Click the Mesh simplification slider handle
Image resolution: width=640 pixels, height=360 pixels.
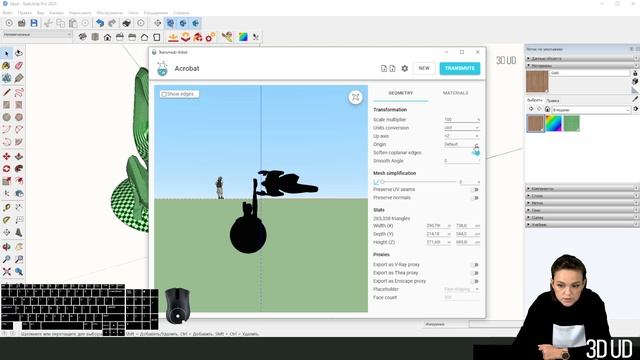[382, 182]
